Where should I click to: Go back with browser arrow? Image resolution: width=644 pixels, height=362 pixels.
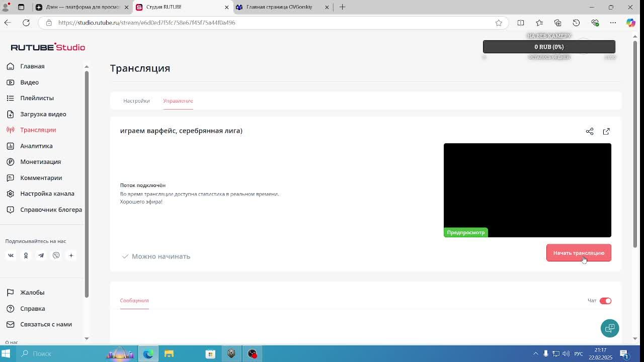8,23
